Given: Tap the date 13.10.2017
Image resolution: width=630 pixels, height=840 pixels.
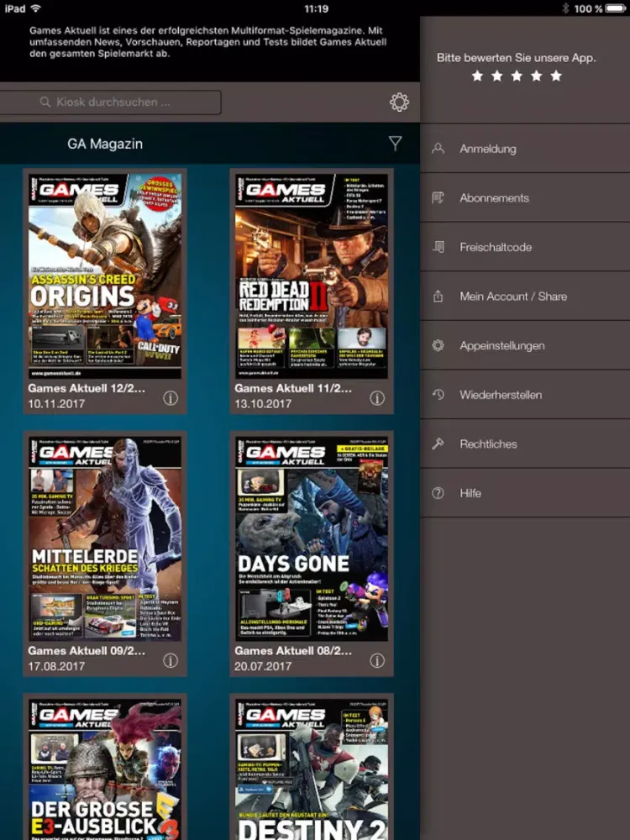Looking at the screenshot, I should (262, 403).
